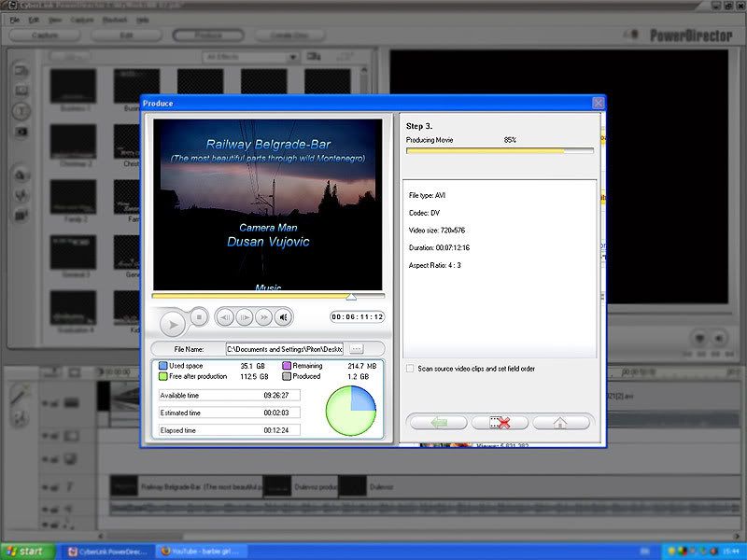Click the Estimated time value 00:02:03
Image resolution: width=747 pixels, height=560 pixels.
tap(276, 413)
